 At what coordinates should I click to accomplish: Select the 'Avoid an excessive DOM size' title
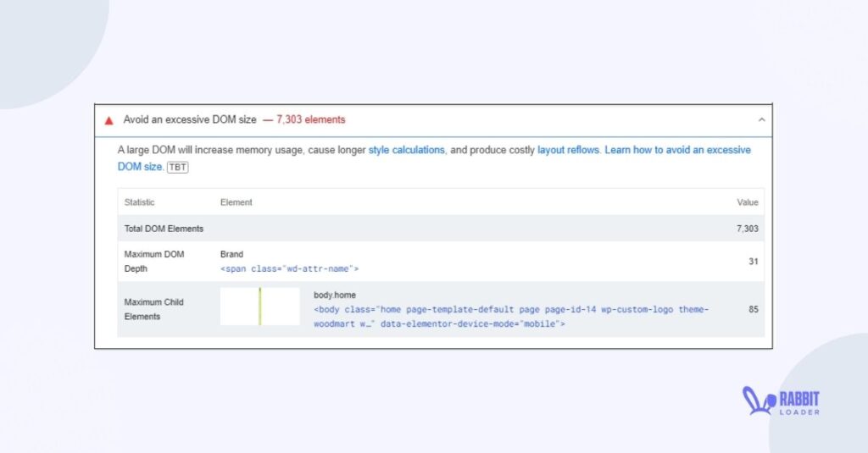(190, 119)
